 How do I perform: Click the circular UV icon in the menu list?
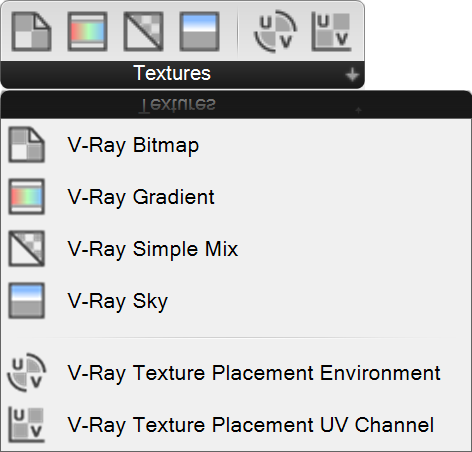tap(27, 372)
